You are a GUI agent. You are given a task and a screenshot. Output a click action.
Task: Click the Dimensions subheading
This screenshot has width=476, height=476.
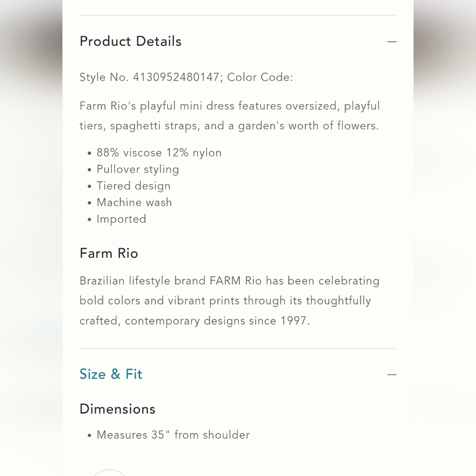pos(118,409)
